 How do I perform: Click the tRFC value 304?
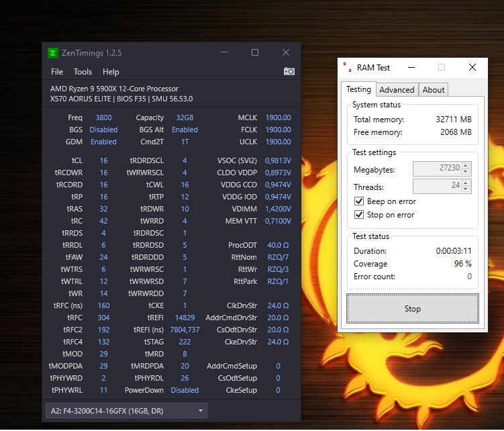coord(103,318)
